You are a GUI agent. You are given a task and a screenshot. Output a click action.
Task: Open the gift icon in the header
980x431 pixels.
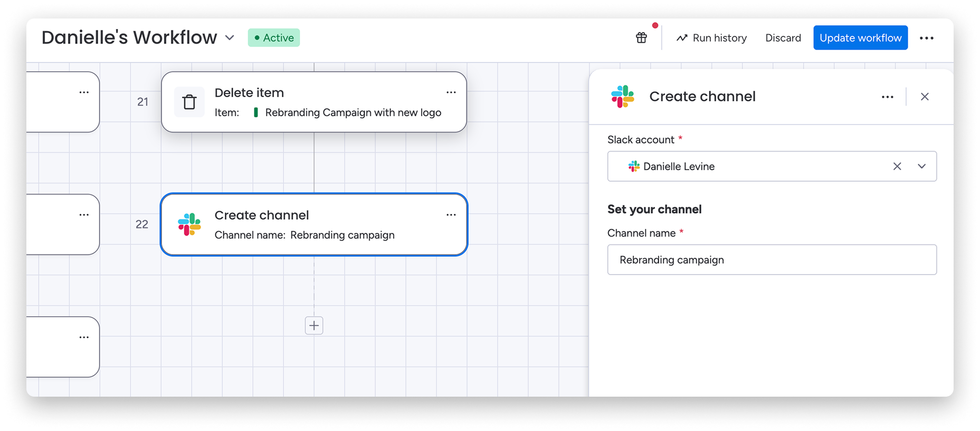[641, 38]
